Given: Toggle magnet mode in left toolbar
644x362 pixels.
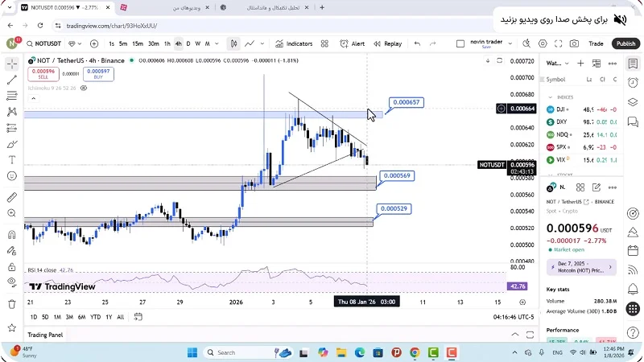Looking at the screenshot, I should 11,235.
